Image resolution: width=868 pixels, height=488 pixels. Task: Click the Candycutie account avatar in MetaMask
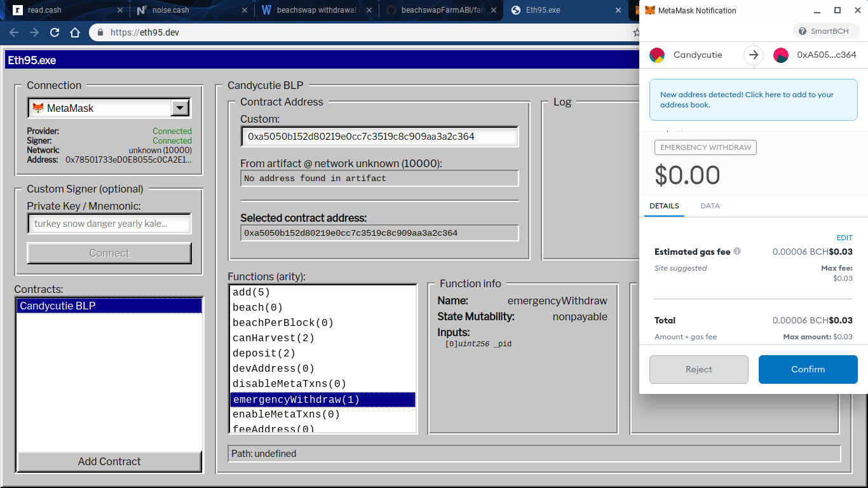pyautogui.click(x=657, y=55)
